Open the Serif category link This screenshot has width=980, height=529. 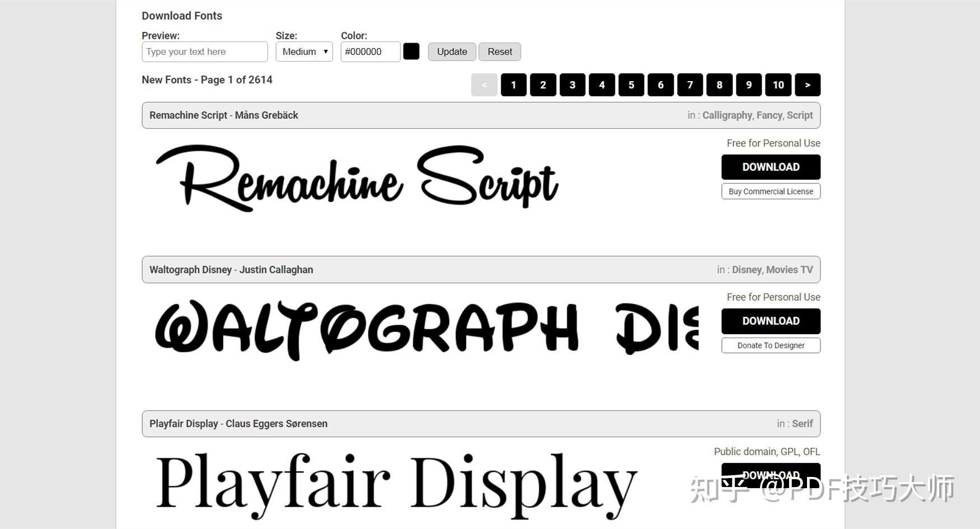[802, 424]
